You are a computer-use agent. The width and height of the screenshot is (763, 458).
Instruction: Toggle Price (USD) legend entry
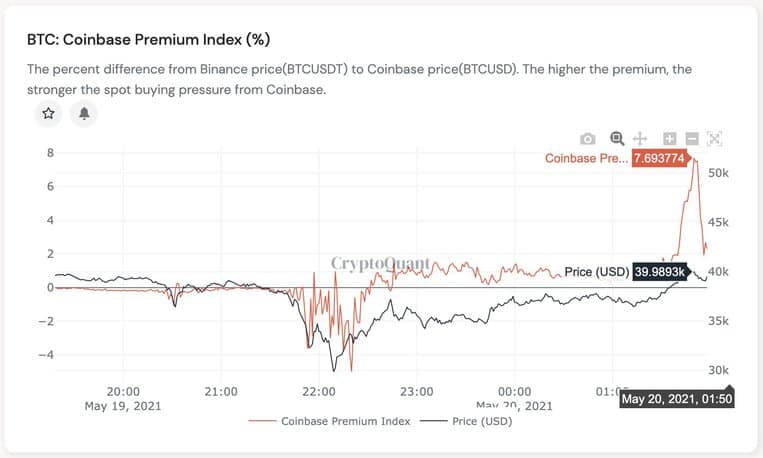tap(482, 421)
